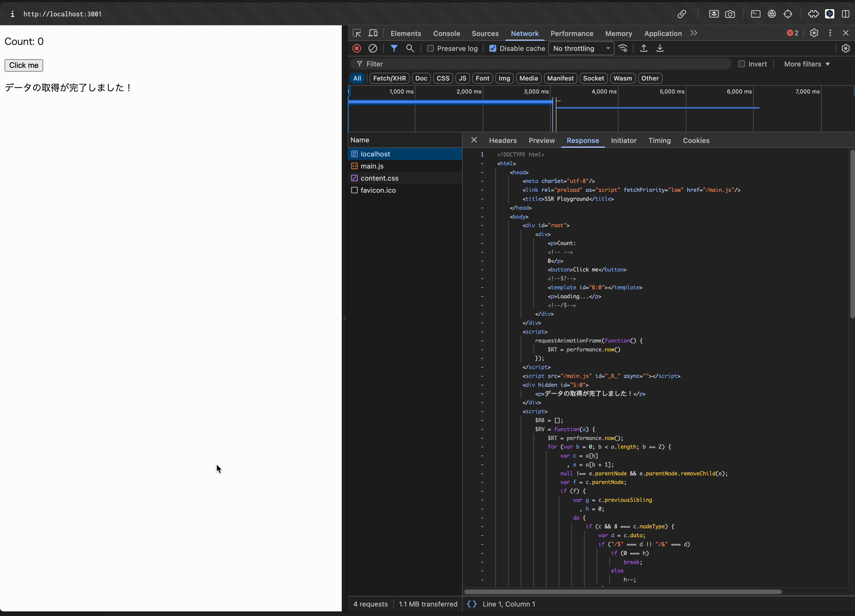Select the main.js request

pos(372,166)
